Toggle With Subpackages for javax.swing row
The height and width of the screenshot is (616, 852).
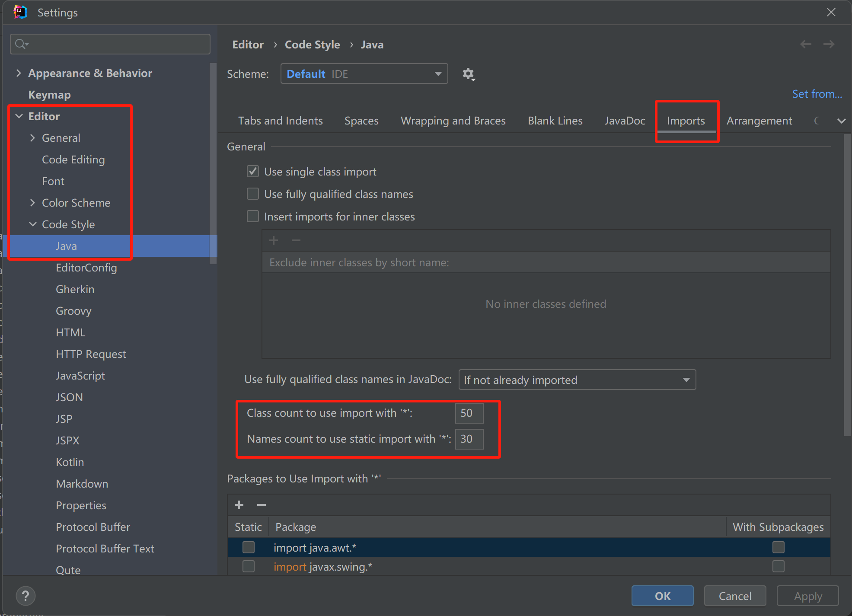[779, 567]
